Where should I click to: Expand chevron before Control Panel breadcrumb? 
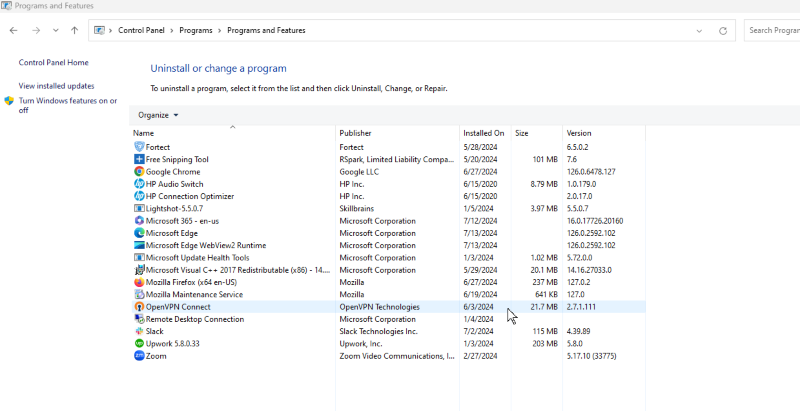tap(111, 31)
